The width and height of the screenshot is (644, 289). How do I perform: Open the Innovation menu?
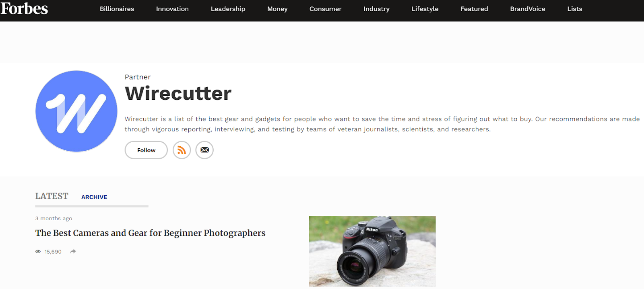pos(172,9)
